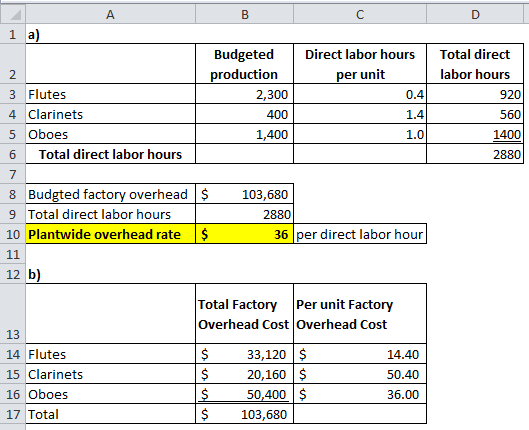529x430 pixels.
Task: Select the $103,680 cell in row 8
Action: 245,194
